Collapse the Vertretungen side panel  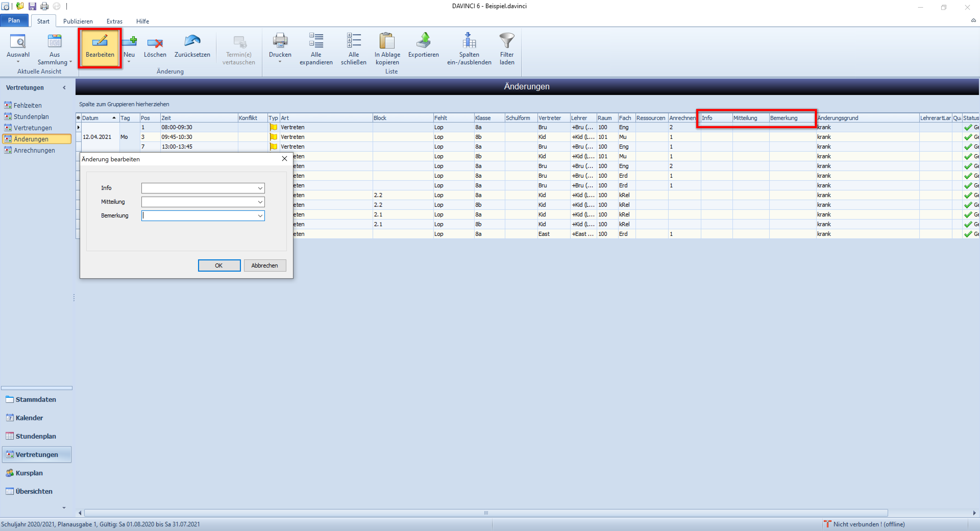64,88
